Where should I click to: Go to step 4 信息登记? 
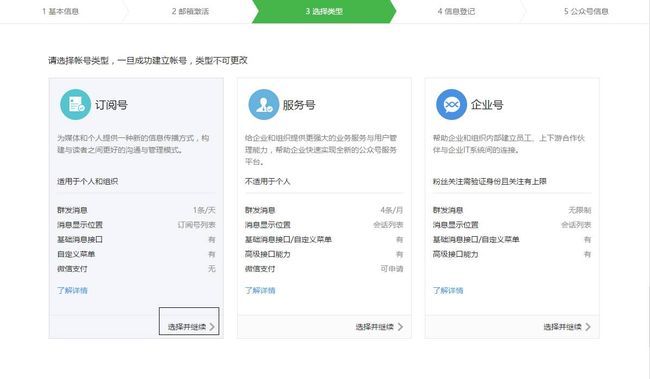click(456, 11)
